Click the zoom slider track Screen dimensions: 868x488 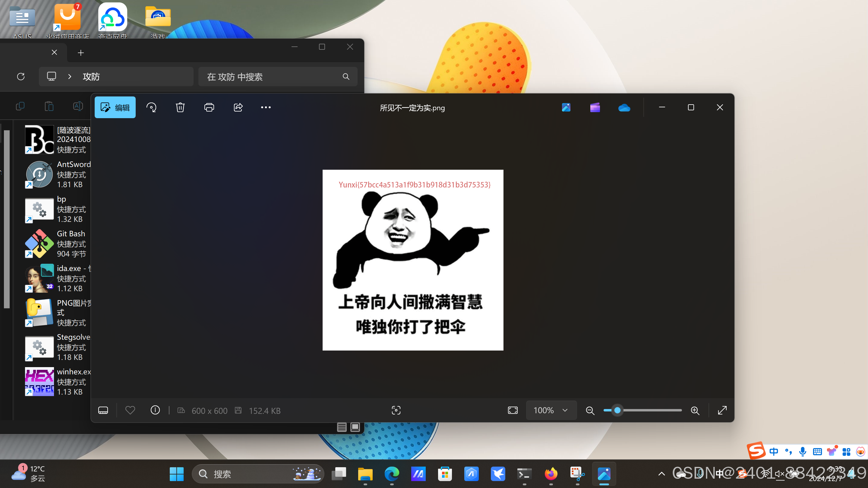pyautogui.click(x=650, y=410)
